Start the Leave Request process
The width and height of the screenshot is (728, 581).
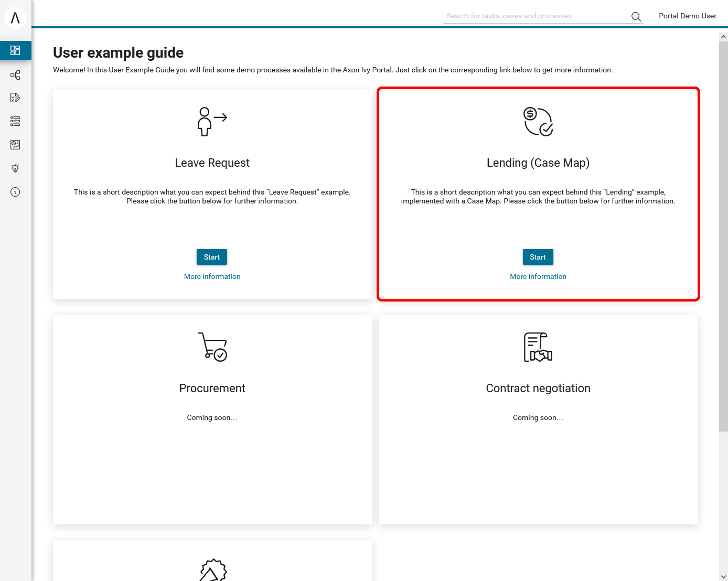[212, 257]
